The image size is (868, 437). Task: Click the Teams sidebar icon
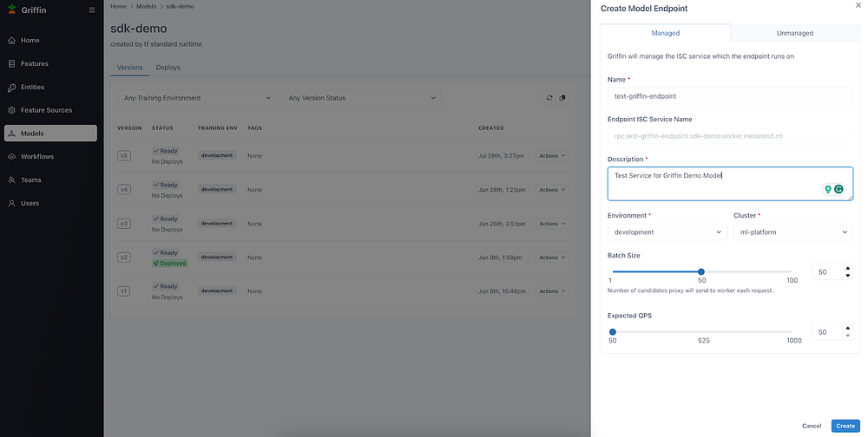(11, 179)
